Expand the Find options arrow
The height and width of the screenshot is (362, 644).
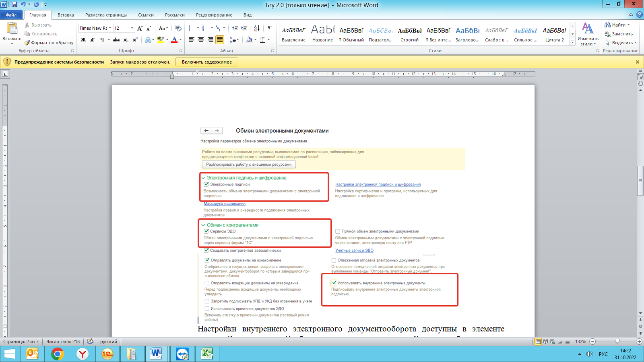pyautogui.click(x=629, y=25)
